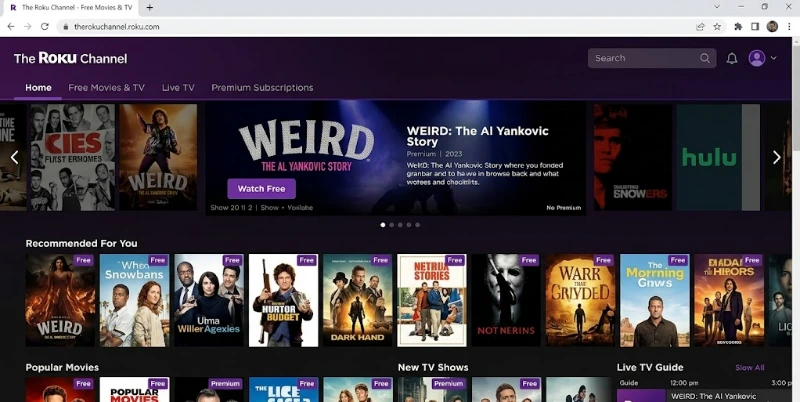Click the Watch Free button
The image size is (800, 402).
[x=261, y=189]
